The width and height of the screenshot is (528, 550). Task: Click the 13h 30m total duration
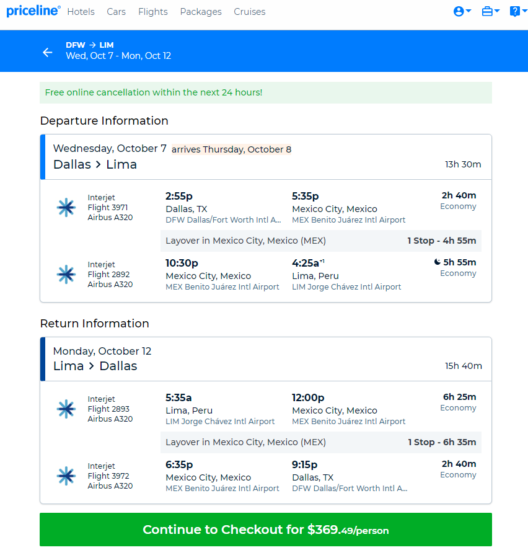(463, 165)
